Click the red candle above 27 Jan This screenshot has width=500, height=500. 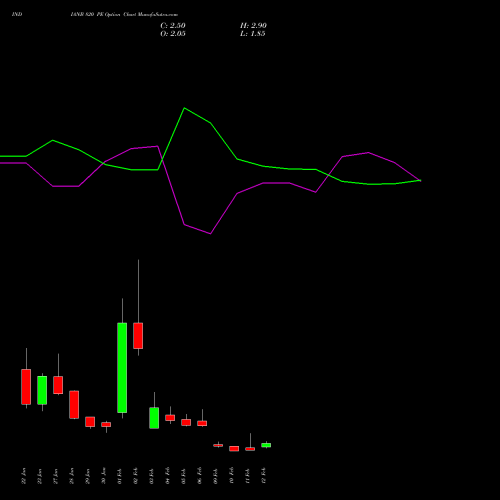tap(58, 385)
